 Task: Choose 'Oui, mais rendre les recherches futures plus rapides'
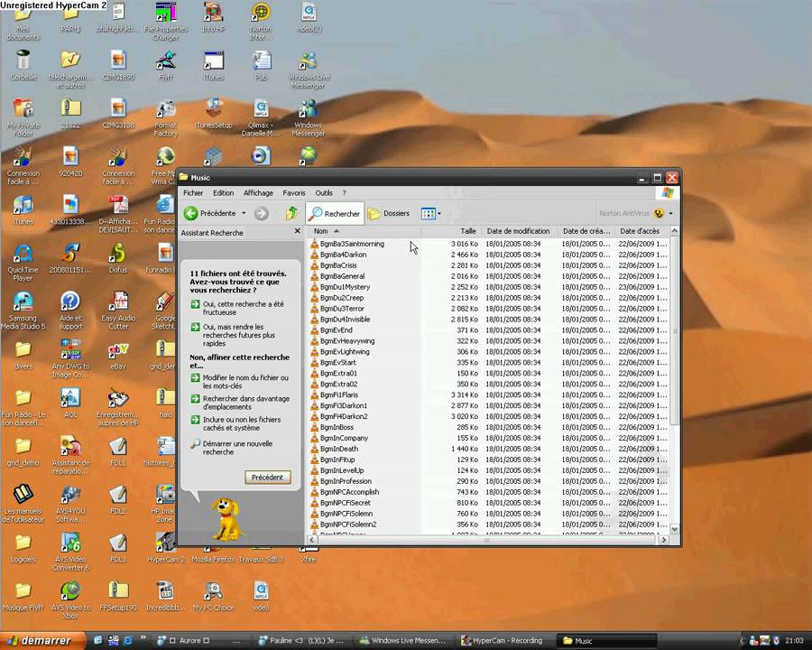[x=233, y=335]
